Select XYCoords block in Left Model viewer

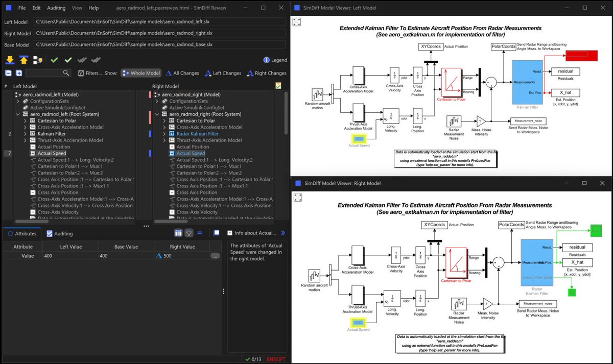430,46
